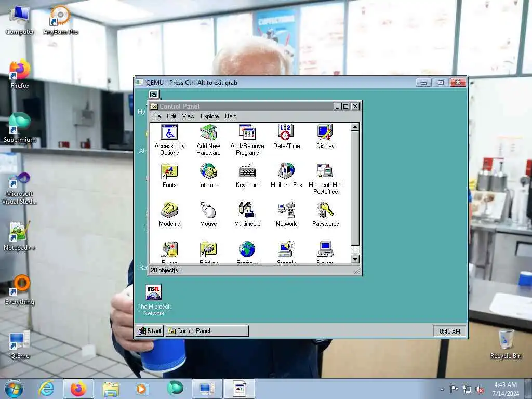Image resolution: width=532 pixels, height=399 pixels.
Task: Open the QtEmu desktop shortcut
Action: click(x=20, y=344)
